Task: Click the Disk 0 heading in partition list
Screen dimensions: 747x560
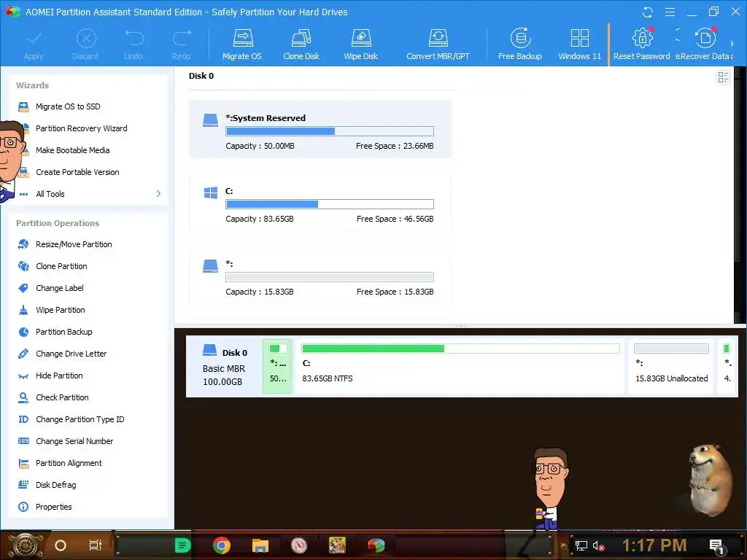Action: click(201, 76)
